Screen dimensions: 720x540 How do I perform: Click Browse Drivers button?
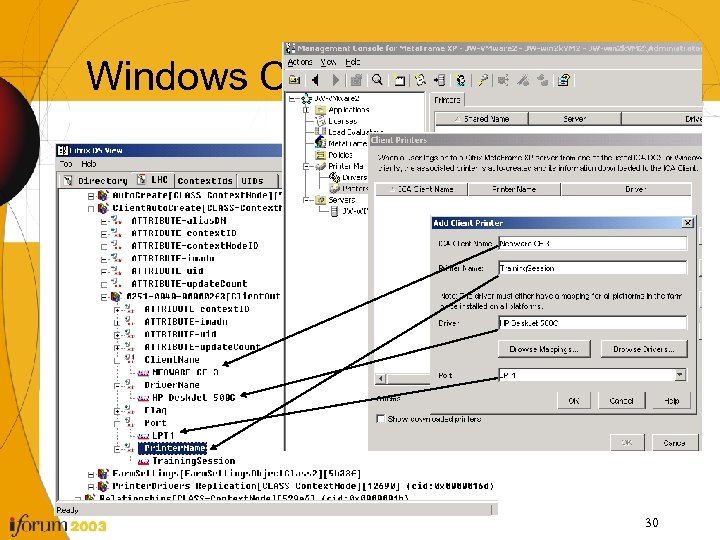tap(644, 349)
